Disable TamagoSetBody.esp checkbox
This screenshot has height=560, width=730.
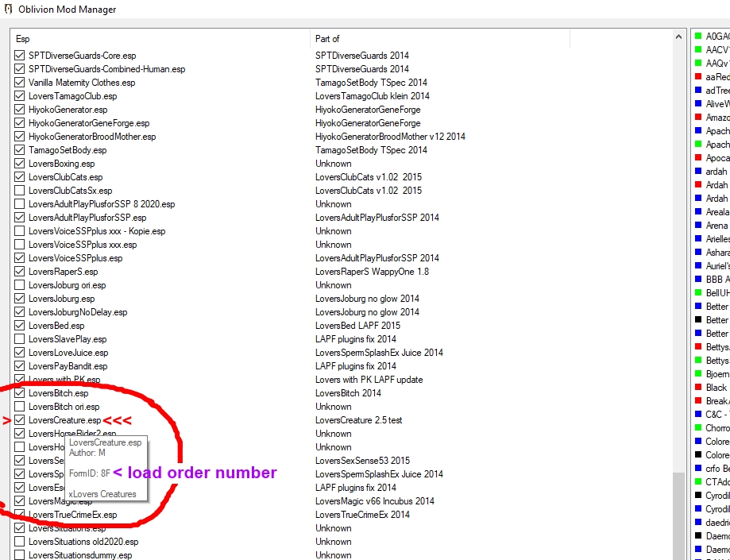point(20,150)
